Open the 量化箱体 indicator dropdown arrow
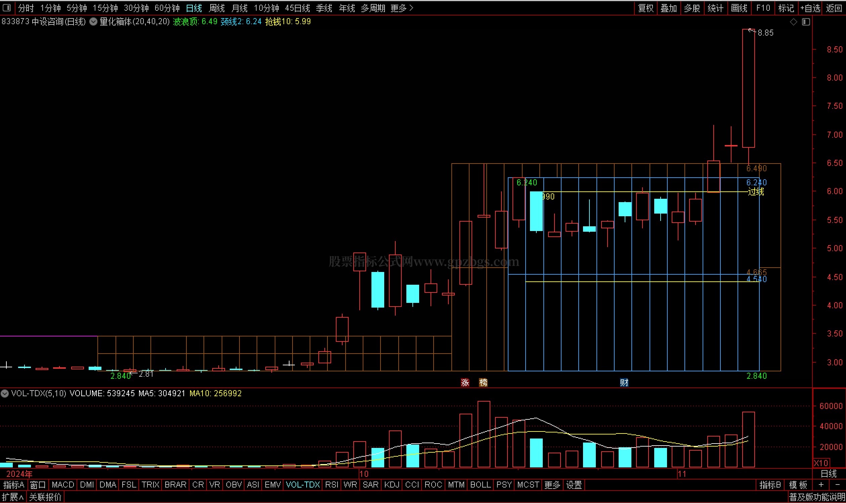 pos(93,22)
